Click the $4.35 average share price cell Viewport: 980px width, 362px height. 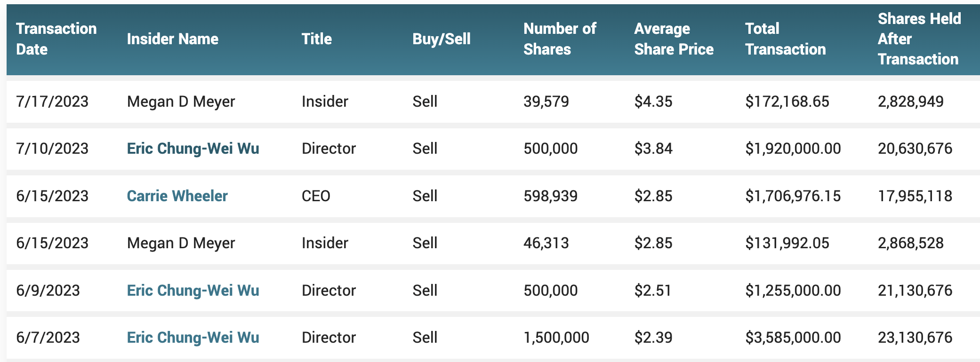click(x=653, y=102)
